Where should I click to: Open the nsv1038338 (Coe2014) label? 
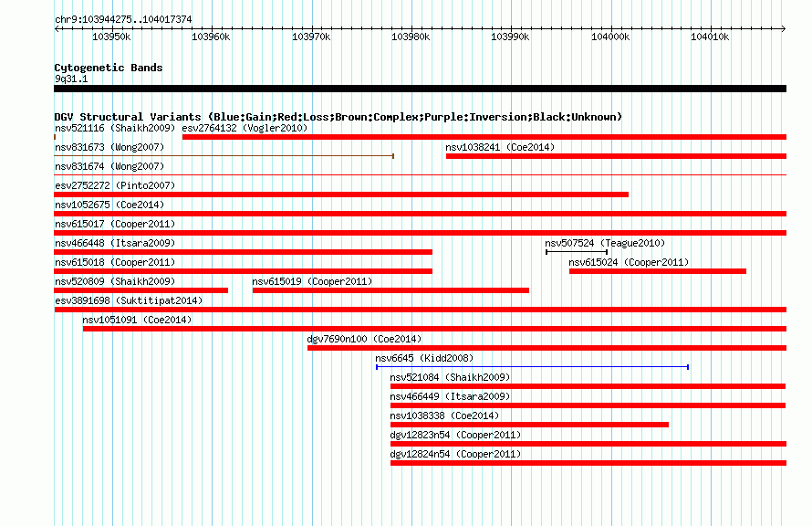(x=444, y=416)
